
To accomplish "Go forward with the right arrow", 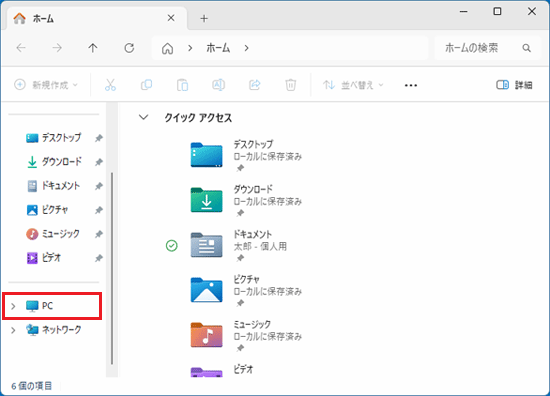I will point(57,48).
